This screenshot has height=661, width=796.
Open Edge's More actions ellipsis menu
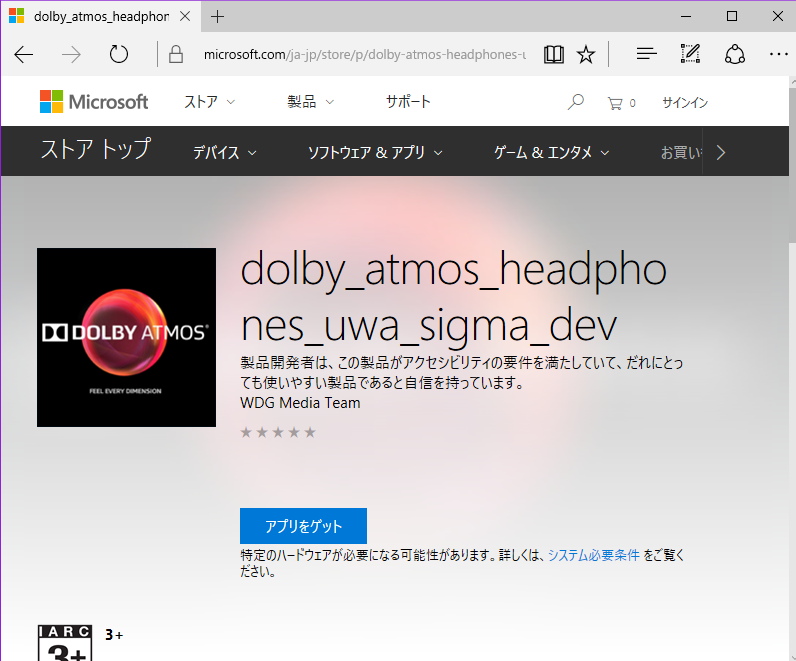click(x=778, y=54)
